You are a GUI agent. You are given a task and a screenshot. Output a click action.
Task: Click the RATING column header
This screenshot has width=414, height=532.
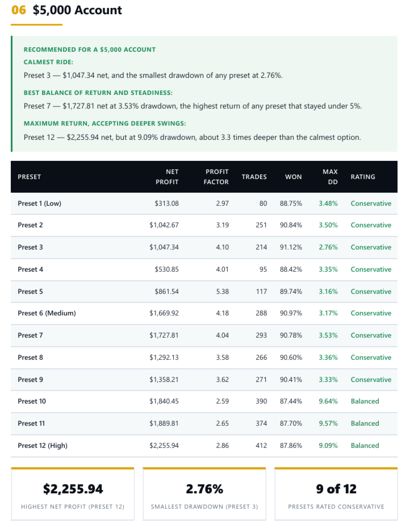363,177
